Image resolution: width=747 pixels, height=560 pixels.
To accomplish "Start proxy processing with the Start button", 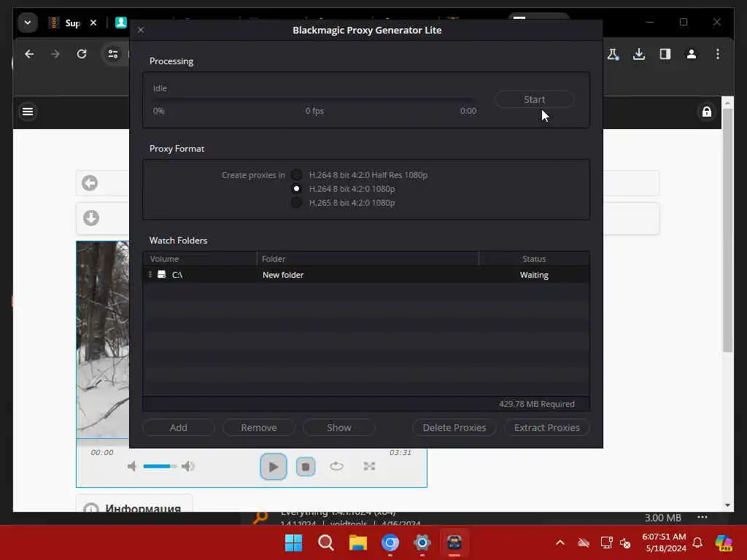I will 534,99.
